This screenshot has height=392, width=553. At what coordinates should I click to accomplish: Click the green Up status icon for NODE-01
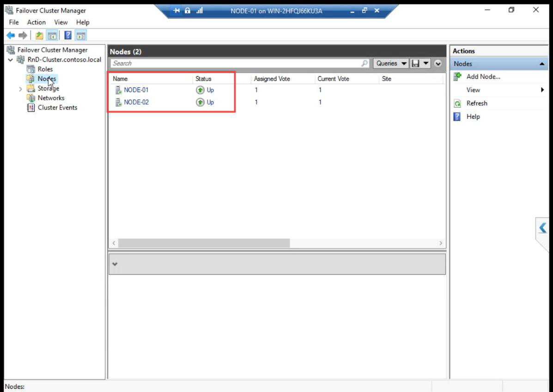200,90
